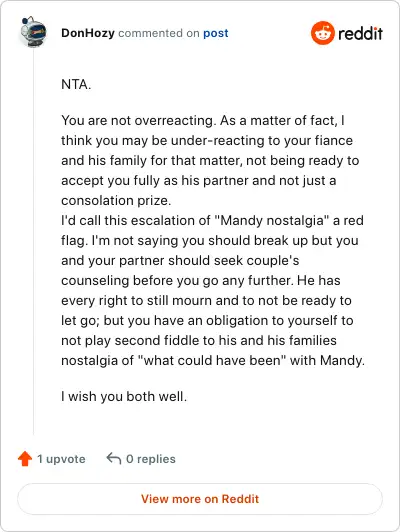Click the reply arrow icon
This screenshot has height=532, width=400.
(x=114, y=458)
